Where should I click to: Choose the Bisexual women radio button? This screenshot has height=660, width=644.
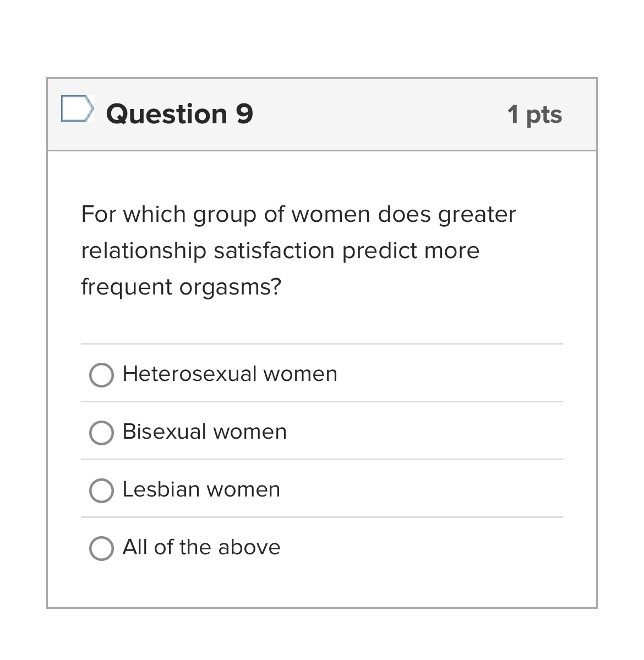point(101,433)
